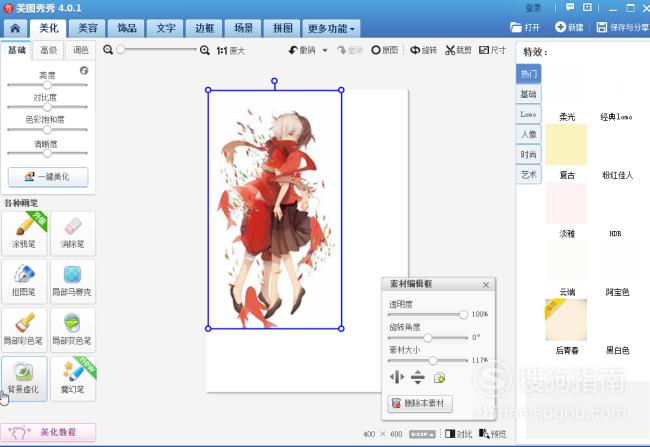Click the 旋转角度 rotation slider handle
The width and height of the screenshot is (650, 447).
[x=428, y=338]
